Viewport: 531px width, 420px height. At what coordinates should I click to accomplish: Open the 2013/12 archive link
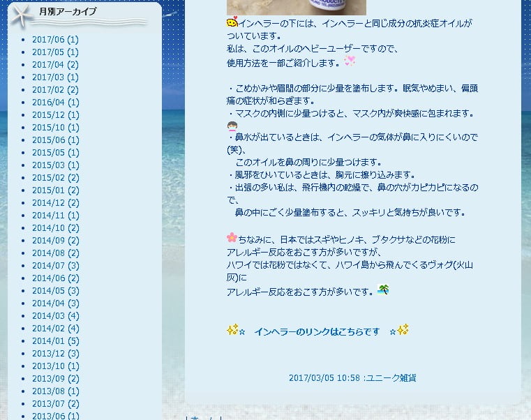click(56, 353)
